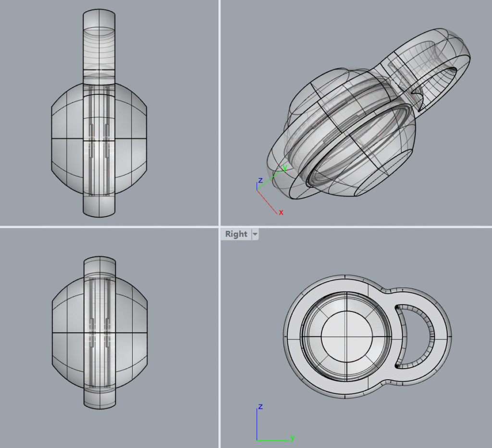Click the center intersection of viewport dividers

pos(220,226)
